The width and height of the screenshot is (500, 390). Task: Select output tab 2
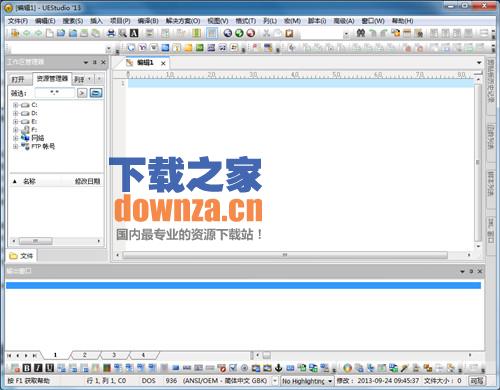click(x=85, y=355)
